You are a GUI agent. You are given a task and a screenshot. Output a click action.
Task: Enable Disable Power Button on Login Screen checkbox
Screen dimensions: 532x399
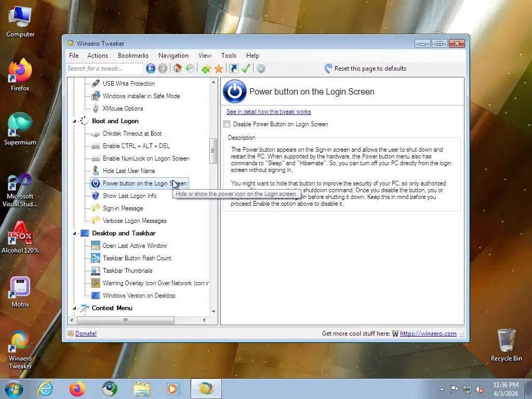(x=227, y=124)
